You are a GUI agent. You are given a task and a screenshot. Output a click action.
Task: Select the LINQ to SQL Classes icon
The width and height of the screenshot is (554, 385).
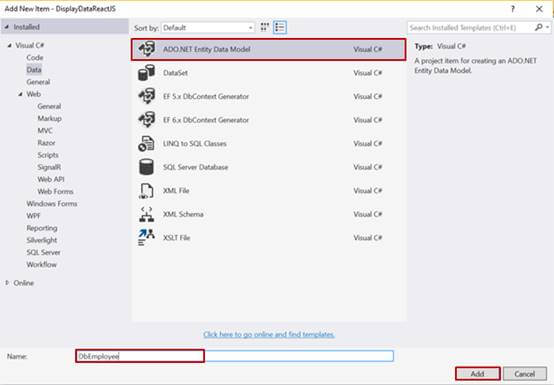(146, 143)
